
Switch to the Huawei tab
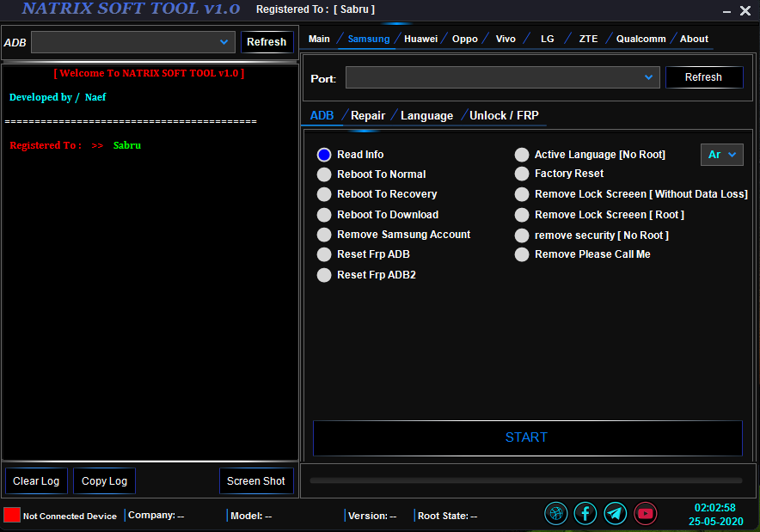pos(420,39)
